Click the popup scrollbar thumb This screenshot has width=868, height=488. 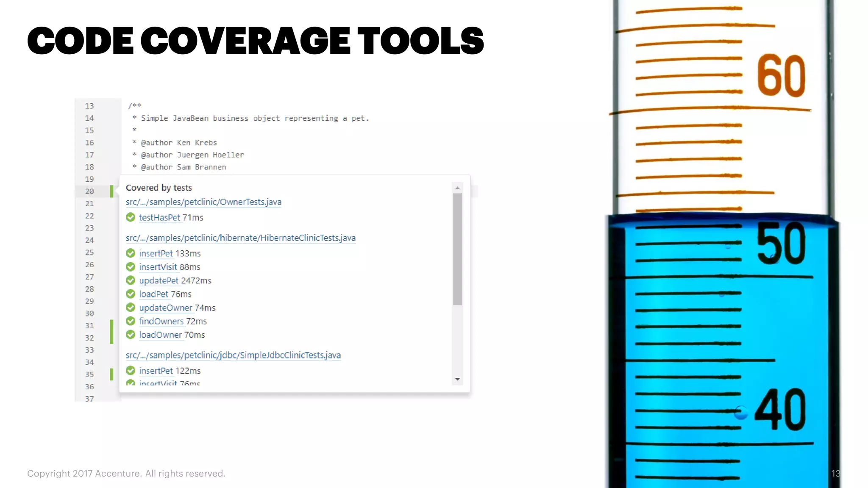click(457, 249)
